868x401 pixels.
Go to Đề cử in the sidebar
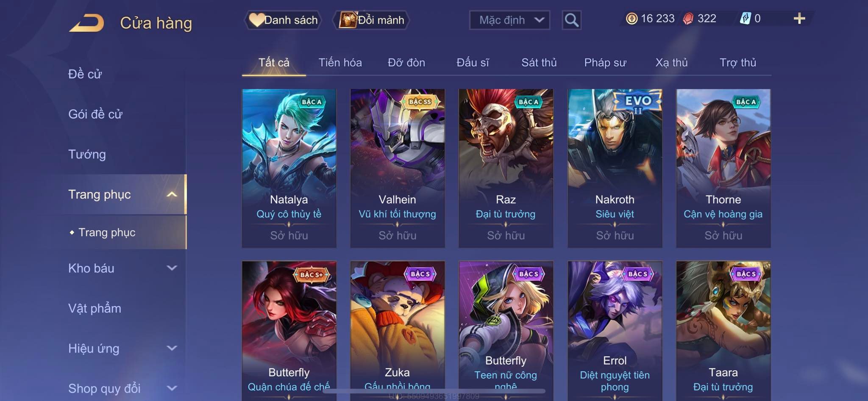85,74
